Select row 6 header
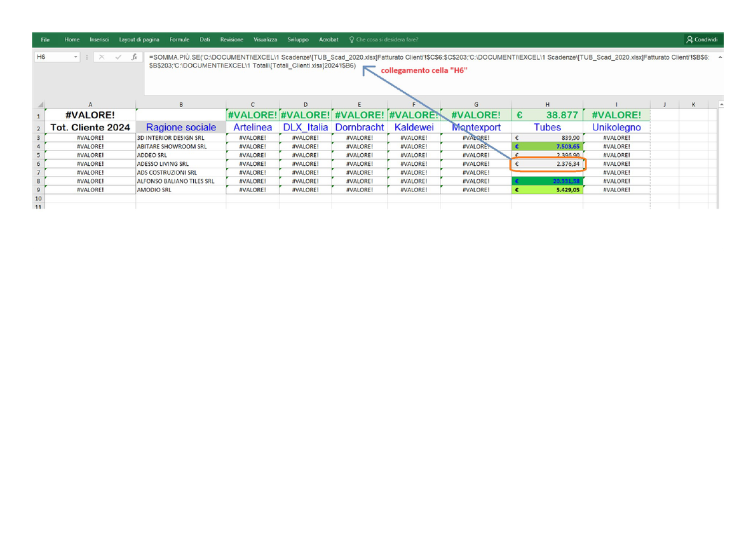Image resolution: width=756 pixels, height=535 pixels. pos(39,164)
